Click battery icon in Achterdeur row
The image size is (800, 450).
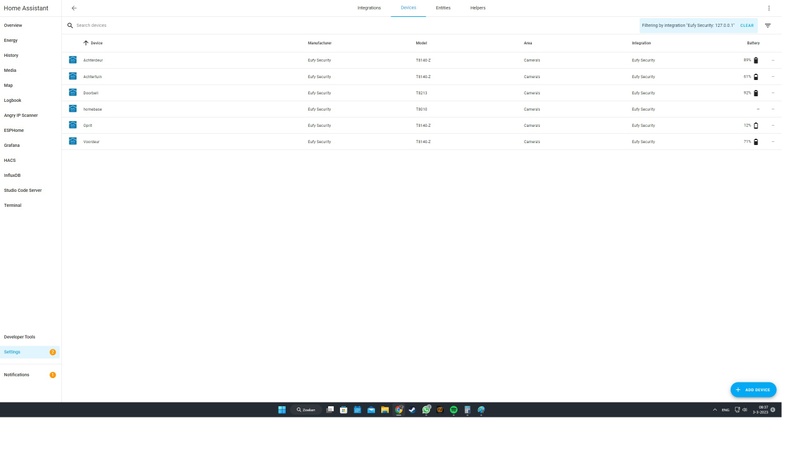pyautogui.click(x=756, y=60)
